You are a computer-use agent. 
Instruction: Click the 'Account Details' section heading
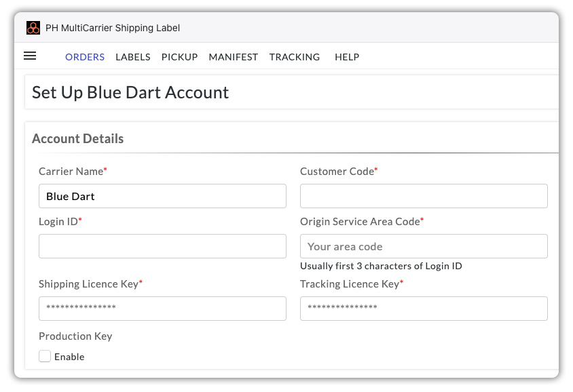point(78,139)
